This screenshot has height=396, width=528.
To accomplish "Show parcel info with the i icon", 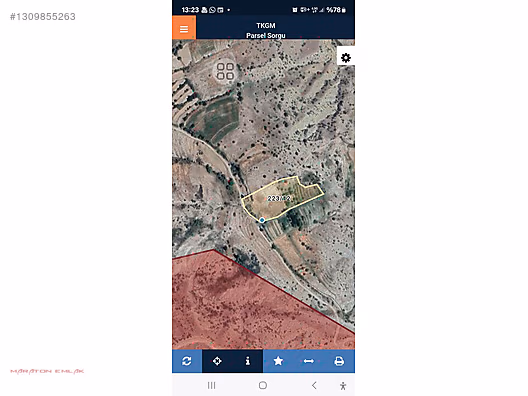I will tap(248, 361).
